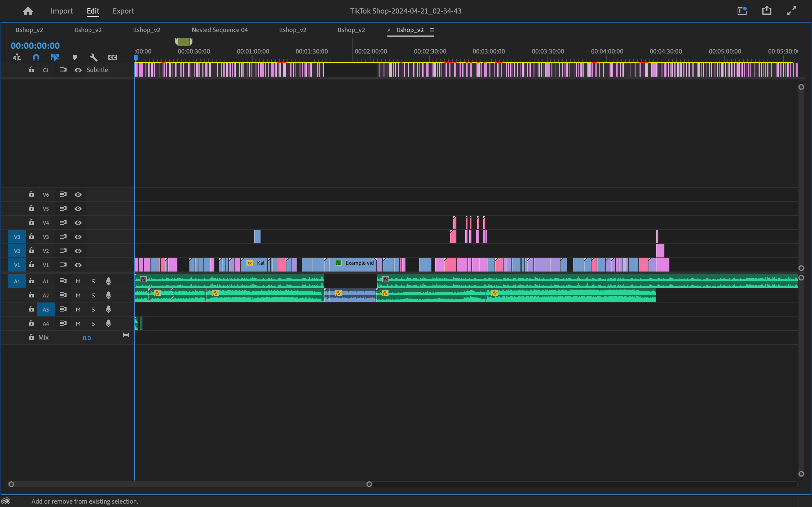Open the Export tab
Screen dimensions: 812x507
pos(123,11)
